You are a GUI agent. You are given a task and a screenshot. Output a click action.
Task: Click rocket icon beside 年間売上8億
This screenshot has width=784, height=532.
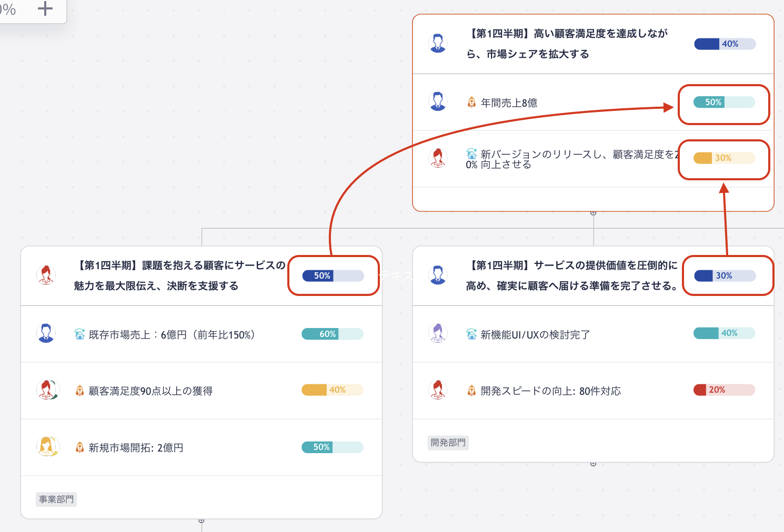point(471,103)
